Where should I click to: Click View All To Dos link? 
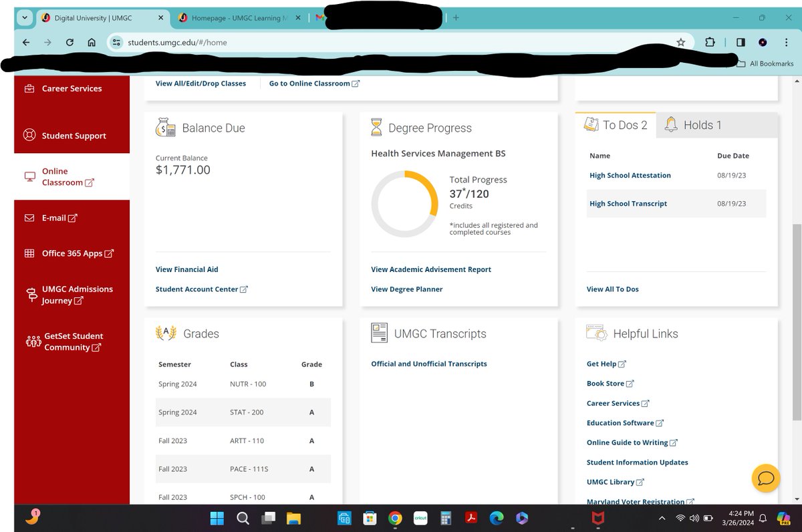(x=613, y=289)
